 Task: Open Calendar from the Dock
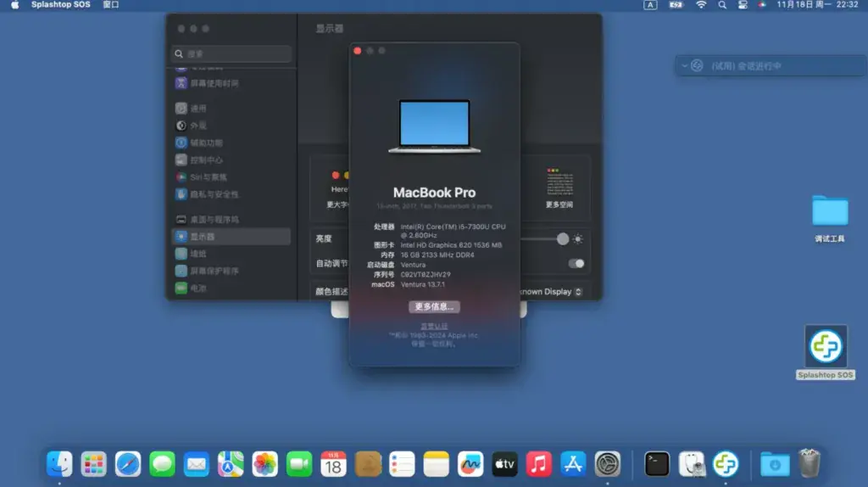[333, 464]
